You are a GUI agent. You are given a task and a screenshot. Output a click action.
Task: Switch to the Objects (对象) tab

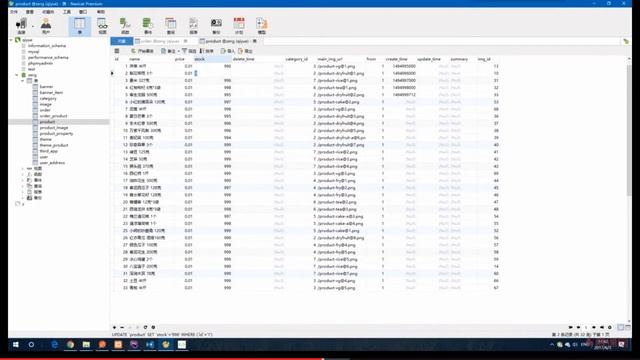(122, 41)
